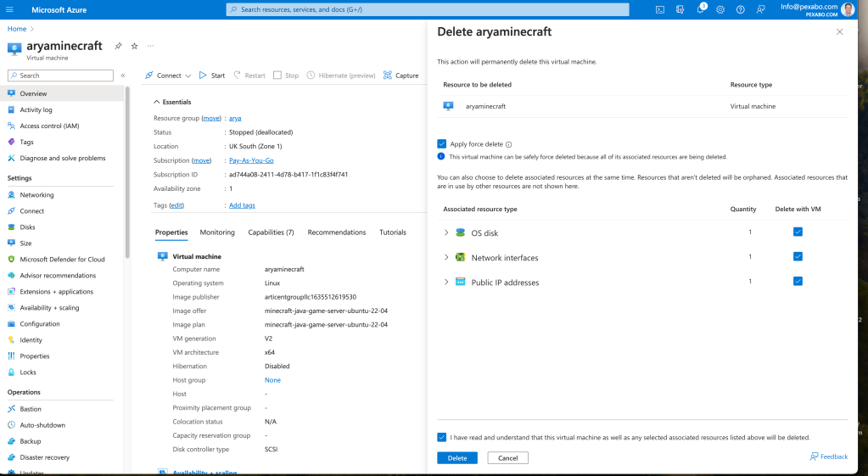Open the Feedback link in delete panel

pos(829,456)
